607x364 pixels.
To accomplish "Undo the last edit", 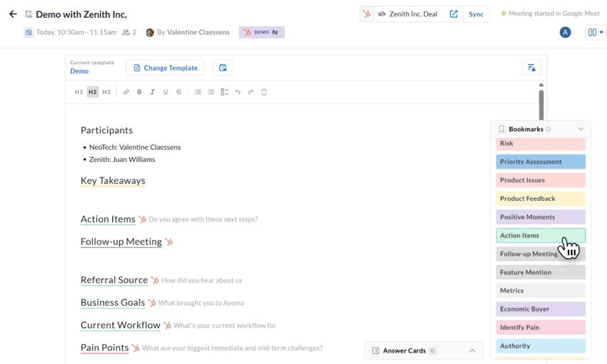I will [238, 92].
